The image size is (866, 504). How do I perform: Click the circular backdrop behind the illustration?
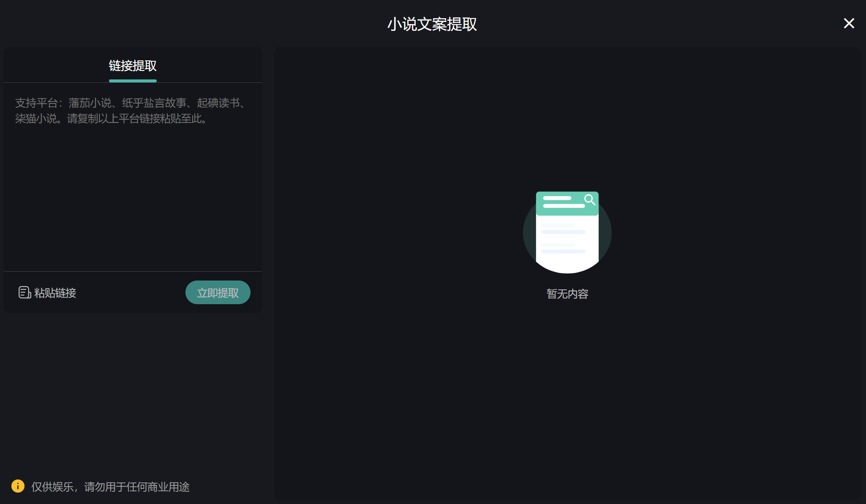click(x=529, y=232)
